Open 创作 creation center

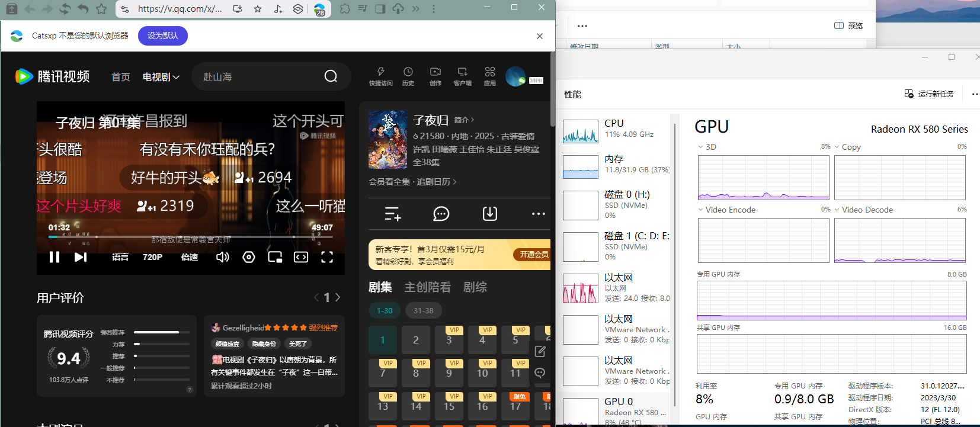(x=435, y=76)
